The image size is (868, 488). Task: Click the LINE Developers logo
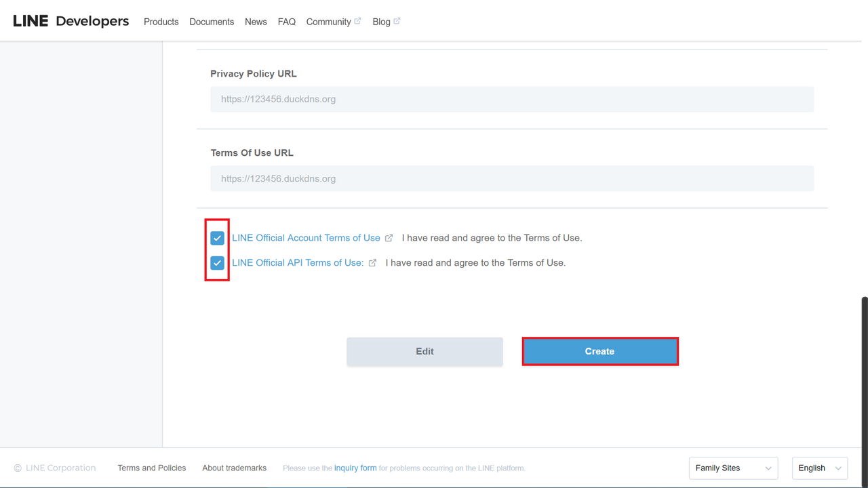[71, 21]
